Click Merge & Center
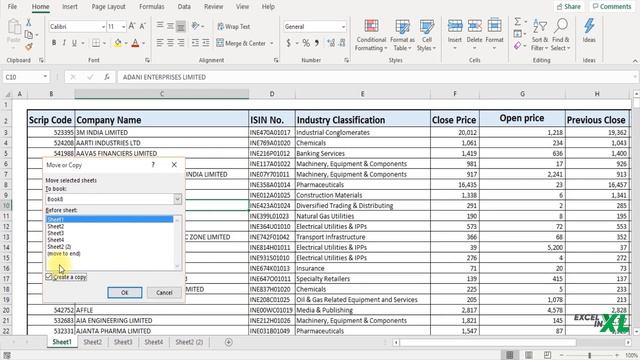Viewport: 640px width, 360px height. pyautogui.click(x=241, y=43)
